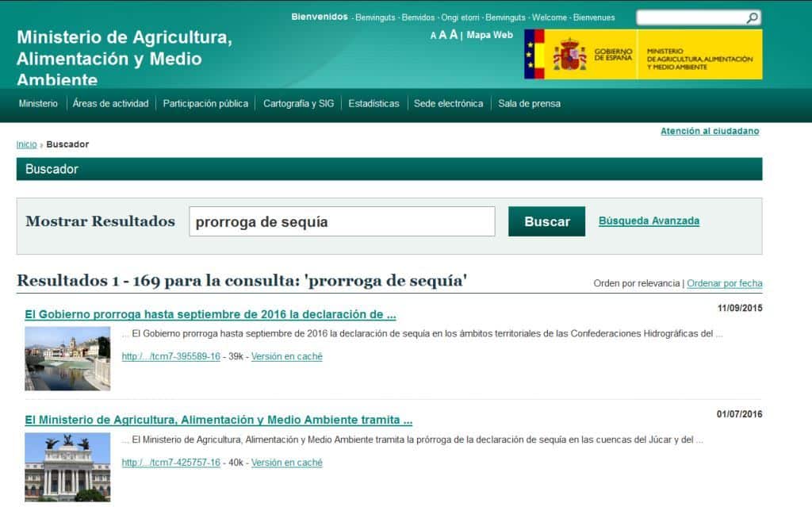Open Sede electrónica from navigation bar
The width and height of the screenshot is (812, 507).
pos(448,103)
